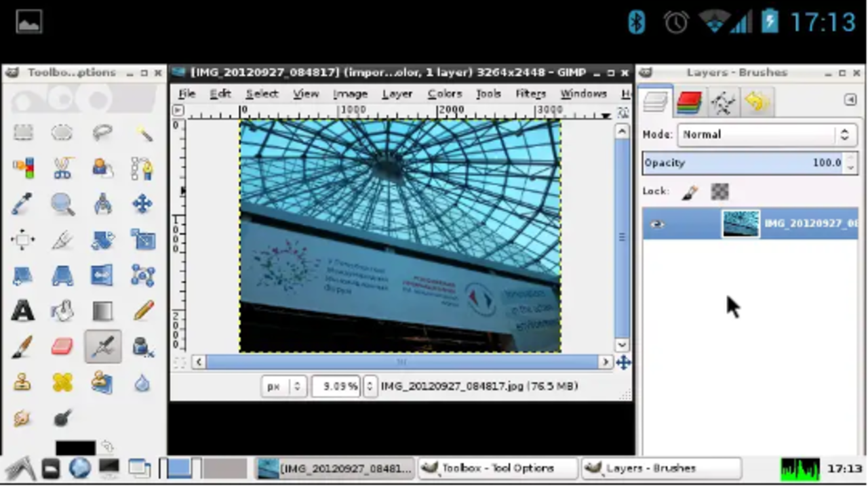Select the Eraser tool
The image size is (868, 488).
[62, 347]
